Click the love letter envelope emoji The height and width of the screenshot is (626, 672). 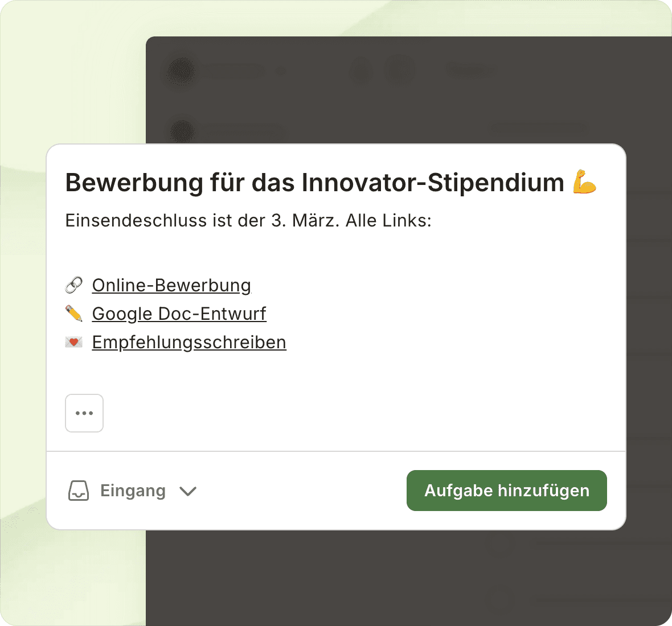coord(74,342)
